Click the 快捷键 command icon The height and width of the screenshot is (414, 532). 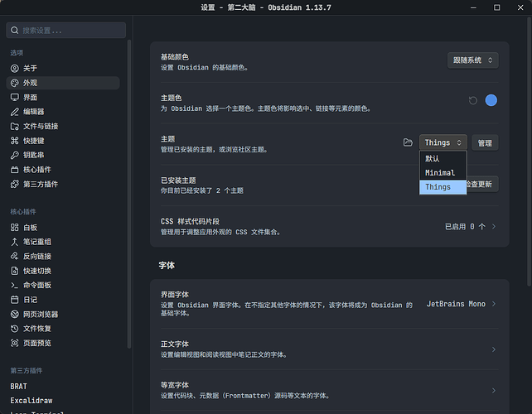[x=15, y=141]
